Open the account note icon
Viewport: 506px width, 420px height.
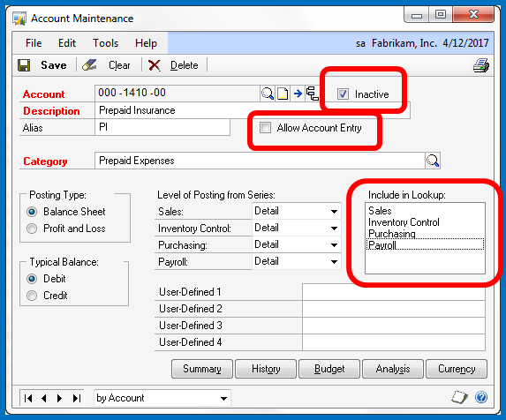pyautogui.click(x=283, y=94)
